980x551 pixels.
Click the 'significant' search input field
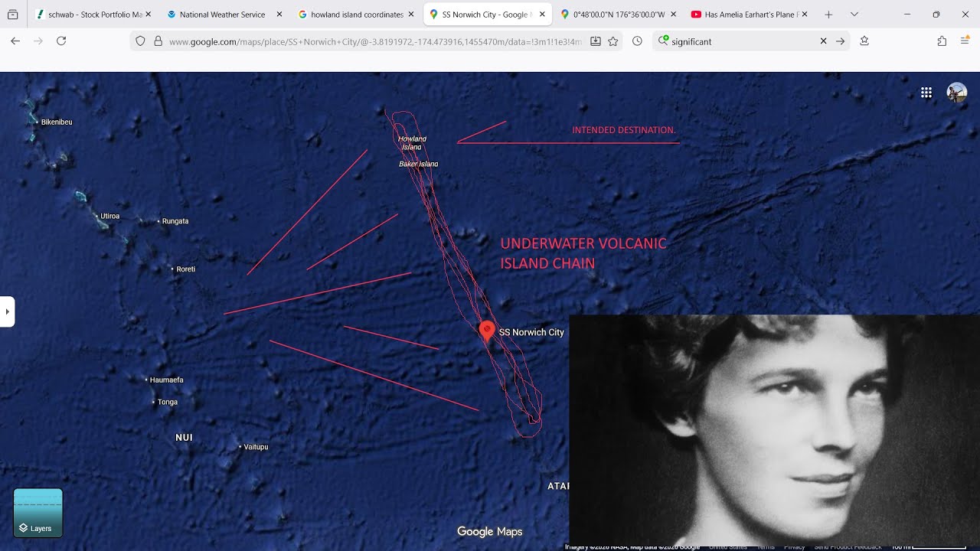point(741,41)
